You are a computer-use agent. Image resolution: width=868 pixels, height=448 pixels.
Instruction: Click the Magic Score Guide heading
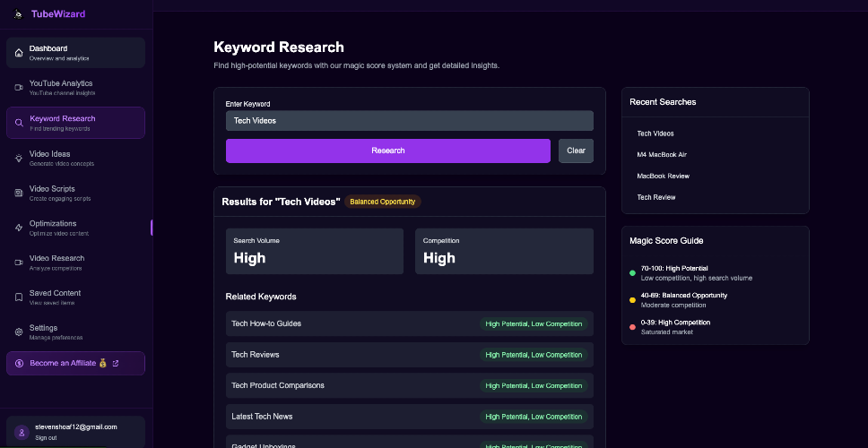[666, 241]
